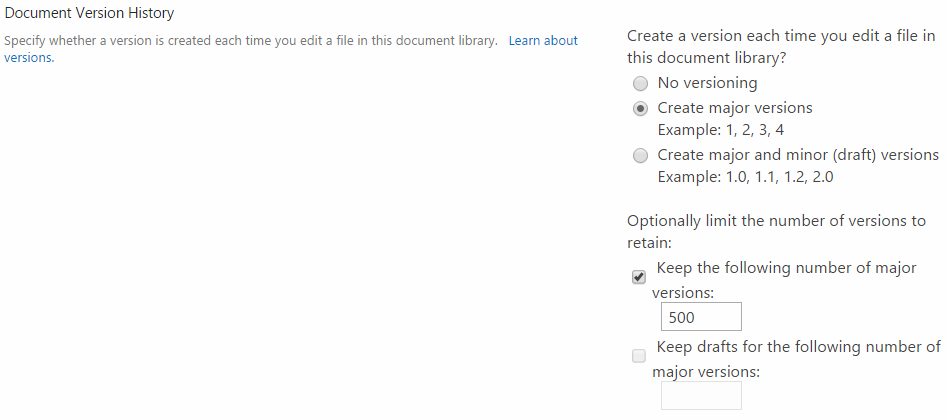Select the Create major versions radio button
This screenshot has width=946, height=420.
pos(640,109)
